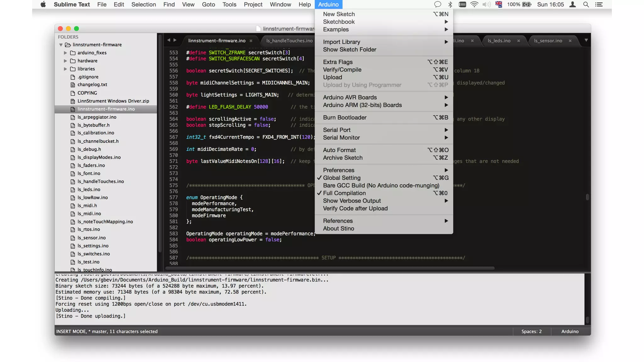644x362 pixels.
Task: Switch to the ls_sensor.ino tab
Action: pyautogui.click(x=548, y=41)
